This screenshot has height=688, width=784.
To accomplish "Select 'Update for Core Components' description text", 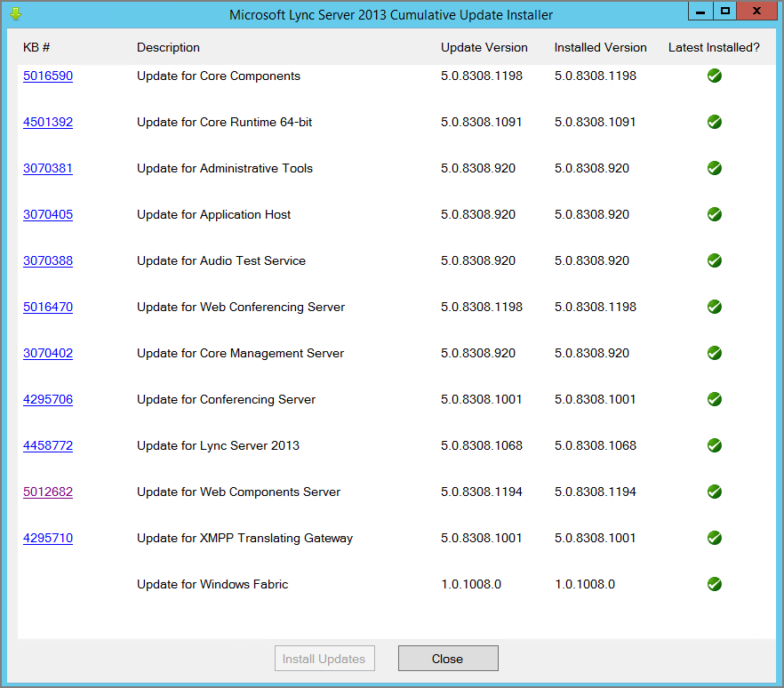I will [219, 76].
